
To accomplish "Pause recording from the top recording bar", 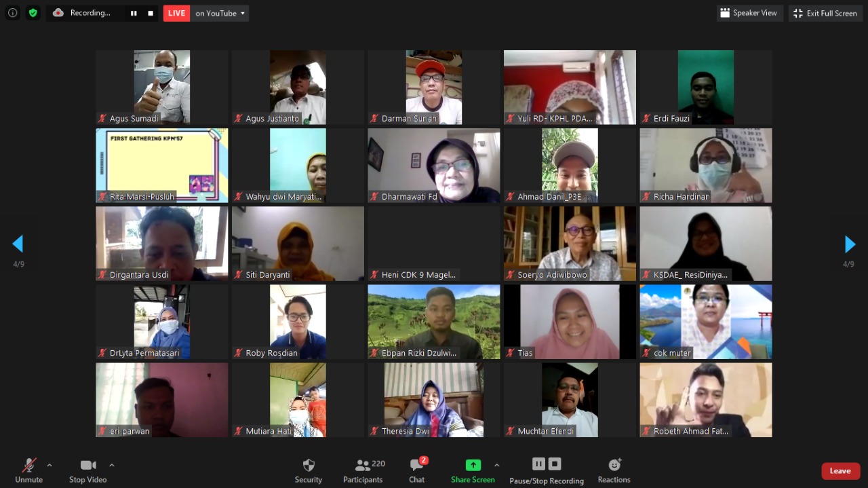I will pos(134,13).
